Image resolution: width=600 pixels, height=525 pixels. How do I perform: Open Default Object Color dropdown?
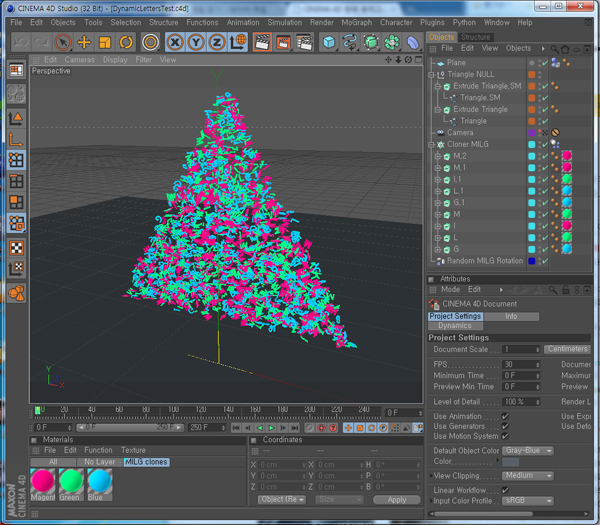tap(527, 451)
